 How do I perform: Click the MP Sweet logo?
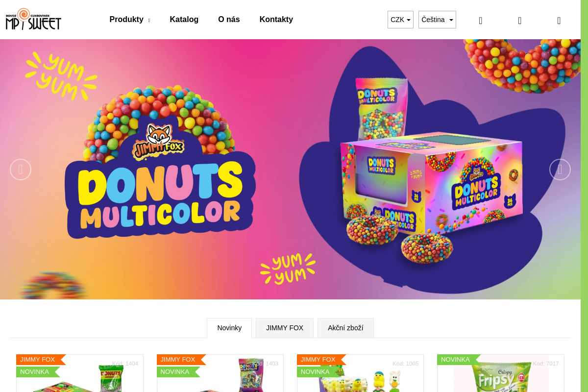click(x=33, y=19)
